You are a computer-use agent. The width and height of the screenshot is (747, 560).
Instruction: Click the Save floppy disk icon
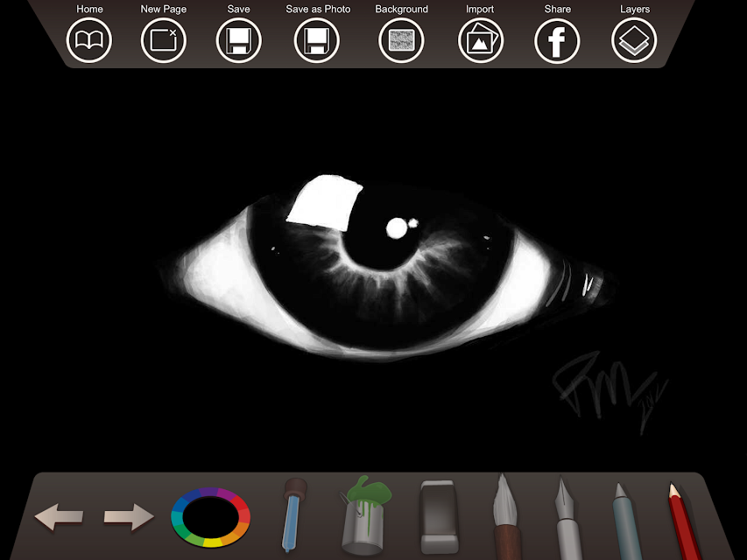pyautogui.click(x=239, y=40)
